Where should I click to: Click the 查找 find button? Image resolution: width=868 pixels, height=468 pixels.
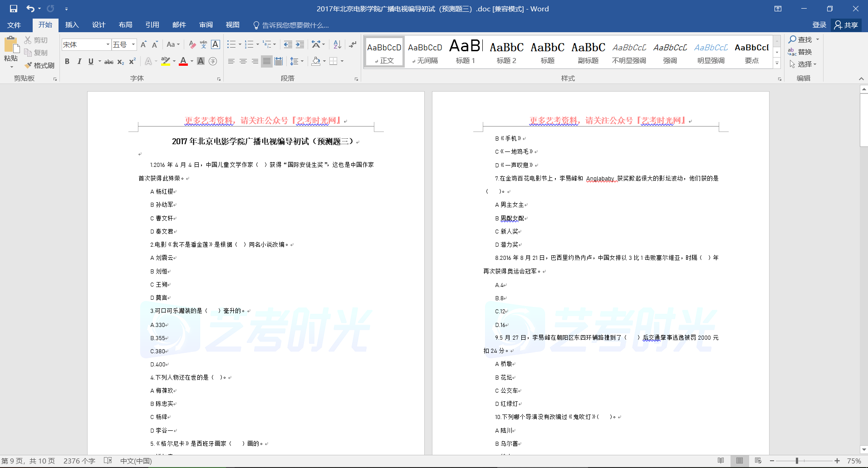tap(800, 39)
